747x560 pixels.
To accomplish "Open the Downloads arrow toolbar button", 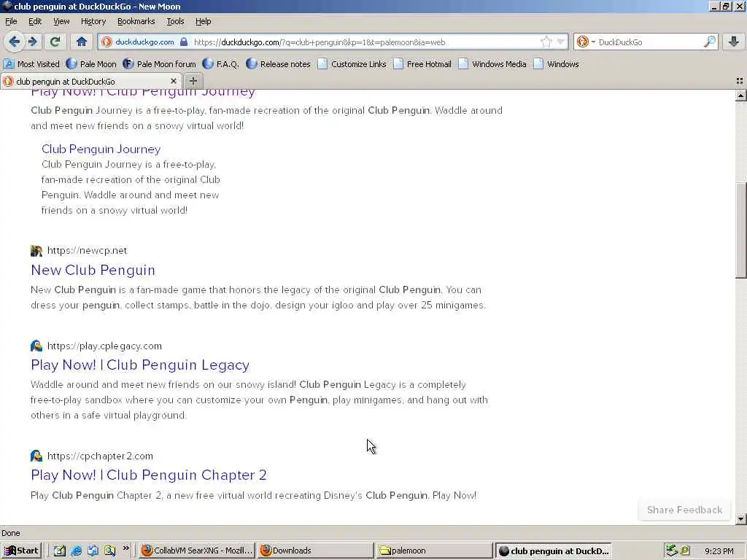I will (734, 42).
